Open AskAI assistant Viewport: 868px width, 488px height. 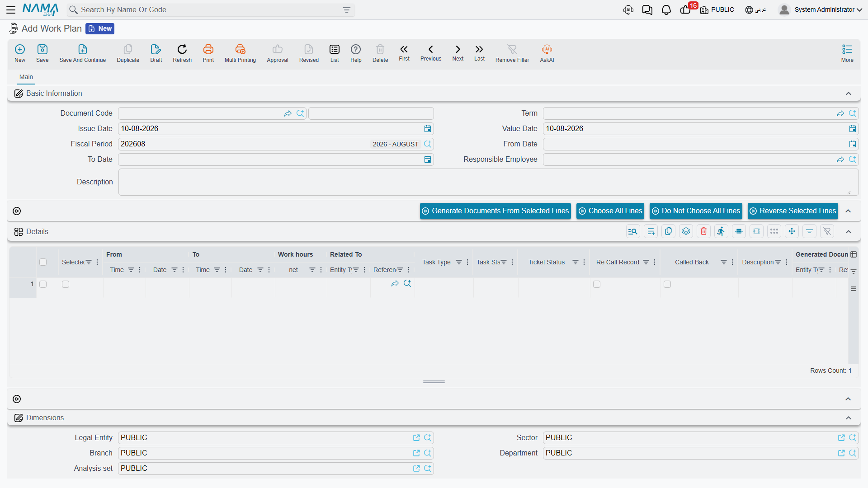coord(547,53)
